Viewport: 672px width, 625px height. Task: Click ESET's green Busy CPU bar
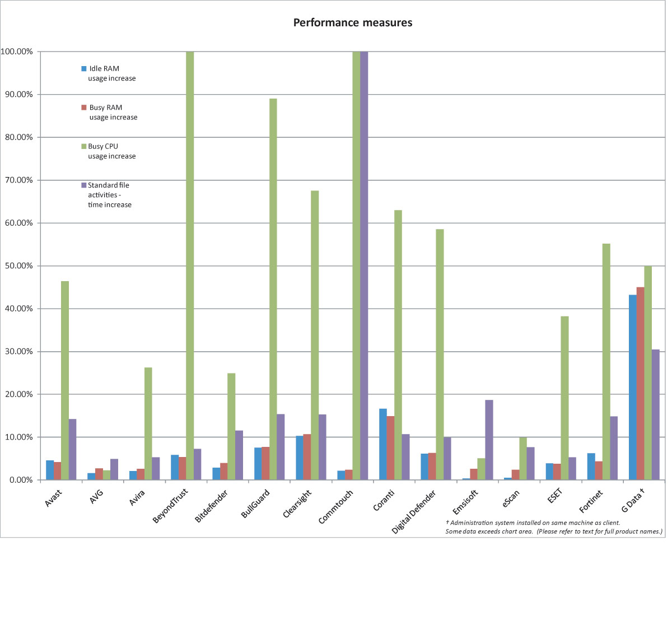[x=564, y=398]
